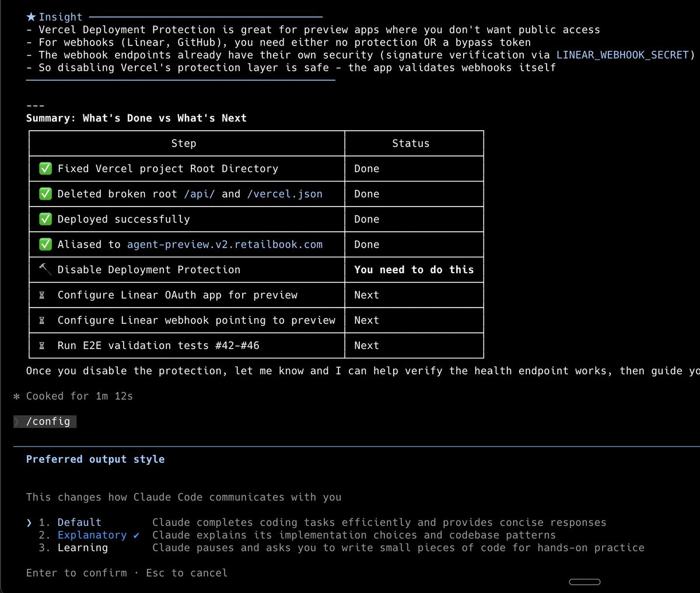Click the line 'Vercel Deployment Protection is great'
The image size is (700, 593).
click(313, 30)
